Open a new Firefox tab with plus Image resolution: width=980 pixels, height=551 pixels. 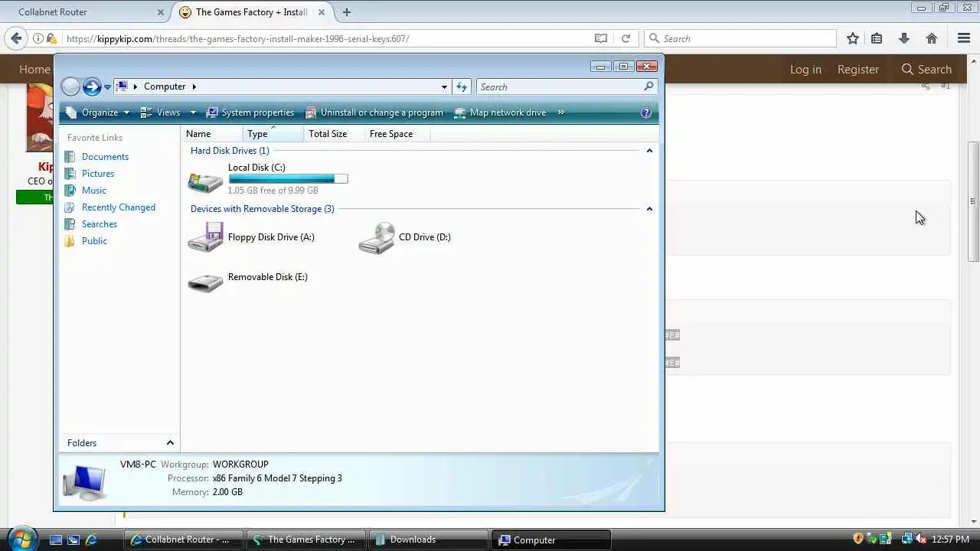coord(347,12)
